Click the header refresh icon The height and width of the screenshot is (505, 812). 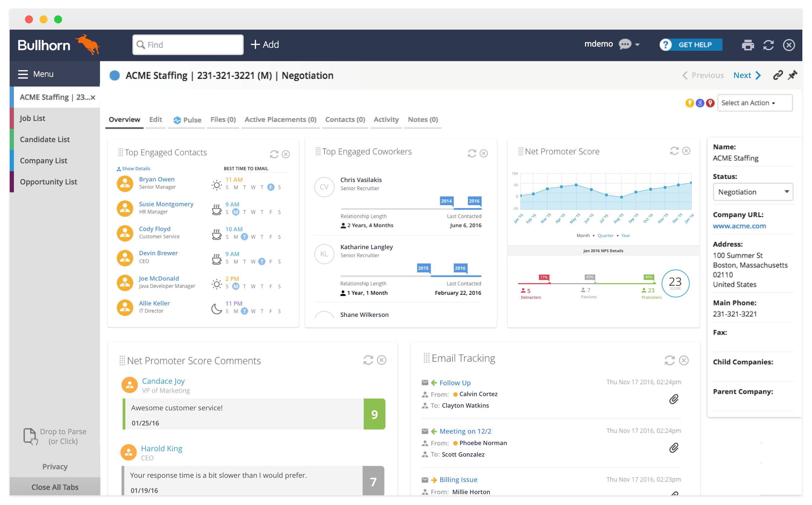click(768, 45)
